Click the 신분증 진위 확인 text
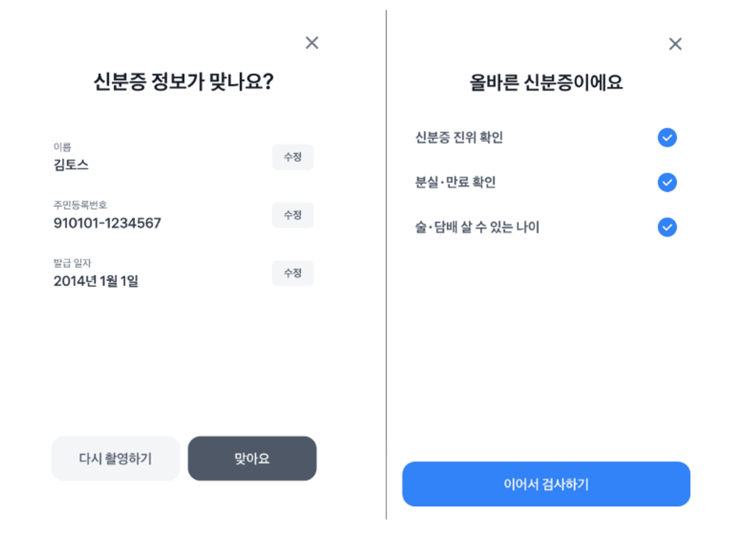Image resolution: width=756 pixels, height=534 pixels. click(x=459, y=137)
